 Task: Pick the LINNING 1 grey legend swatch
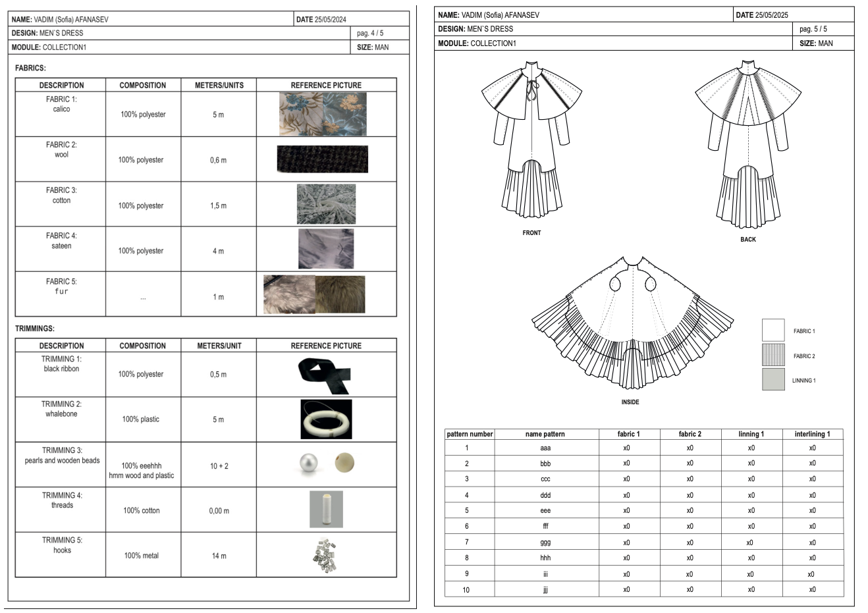(773, 380)
